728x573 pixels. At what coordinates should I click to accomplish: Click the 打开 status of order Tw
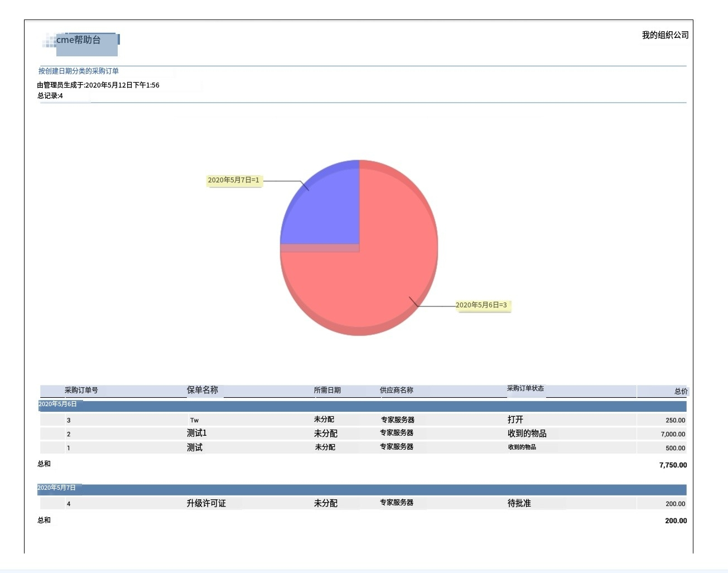coord(515,420)
